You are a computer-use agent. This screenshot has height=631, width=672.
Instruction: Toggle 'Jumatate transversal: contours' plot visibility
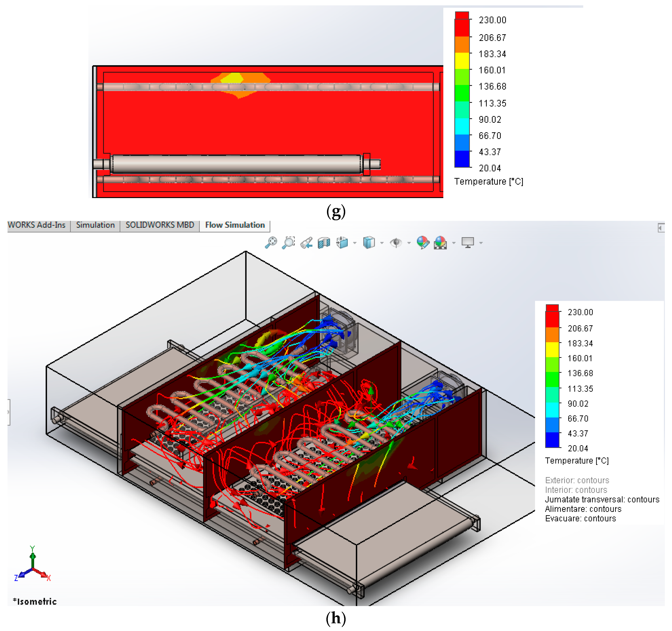(602, 499)
